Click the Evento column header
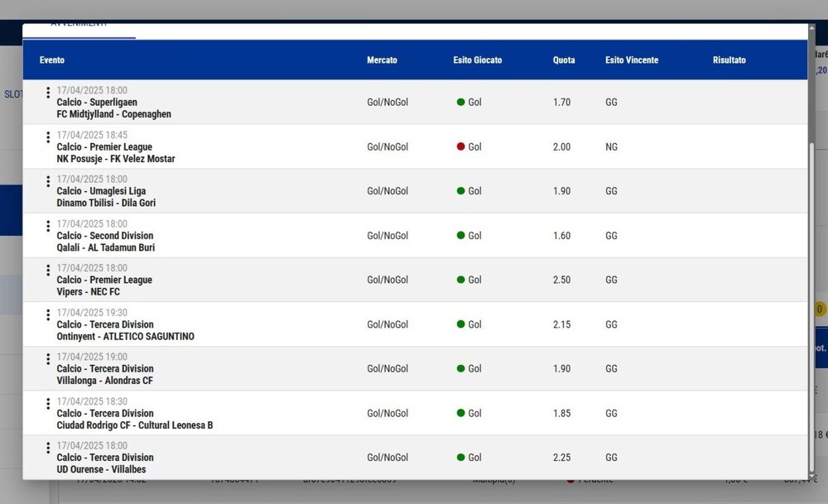Viewport: 828px width, 504px height. tap(51, 60)
